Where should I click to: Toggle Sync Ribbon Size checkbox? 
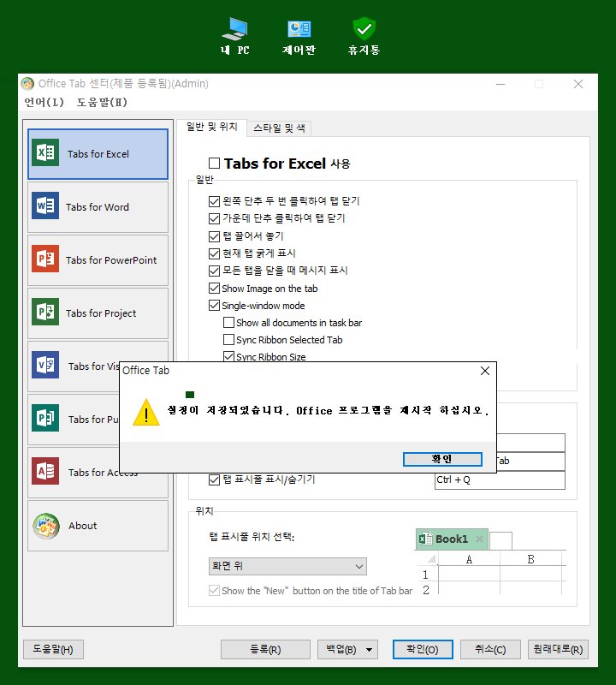pyautogui.click(x=228, y=356)
